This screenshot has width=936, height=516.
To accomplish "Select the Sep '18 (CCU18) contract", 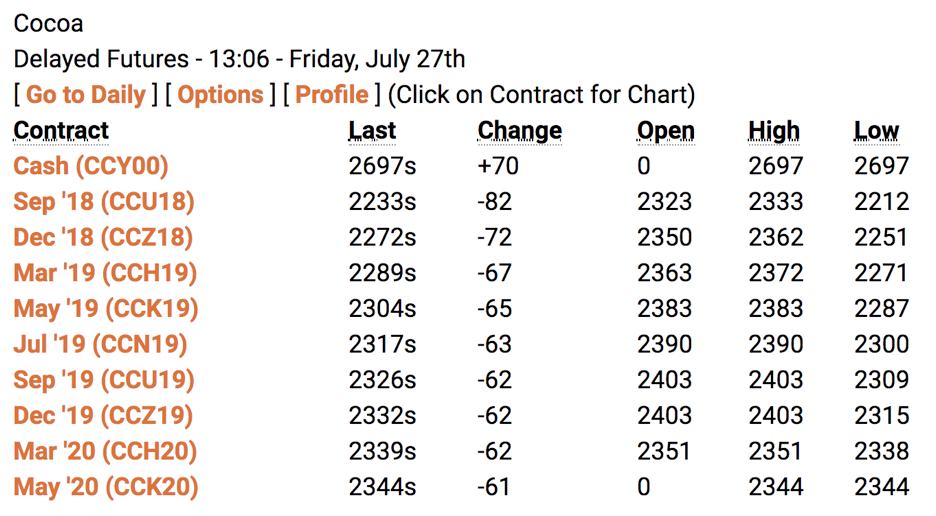I will tap(104, 202).
